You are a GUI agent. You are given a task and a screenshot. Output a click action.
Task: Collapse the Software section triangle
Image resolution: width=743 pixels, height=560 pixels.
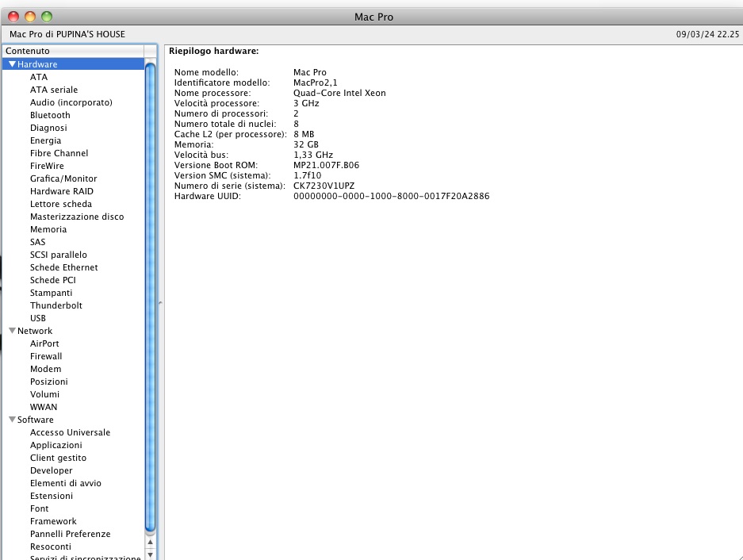tap(12, 420)
